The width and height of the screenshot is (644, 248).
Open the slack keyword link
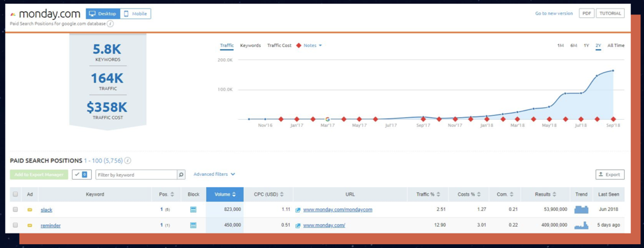click(x=46, y=210)
